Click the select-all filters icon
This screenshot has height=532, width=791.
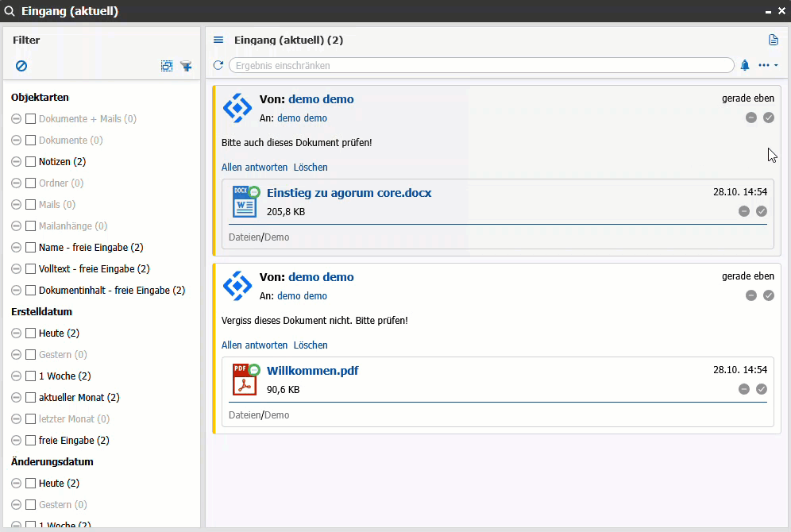point(167,66)
